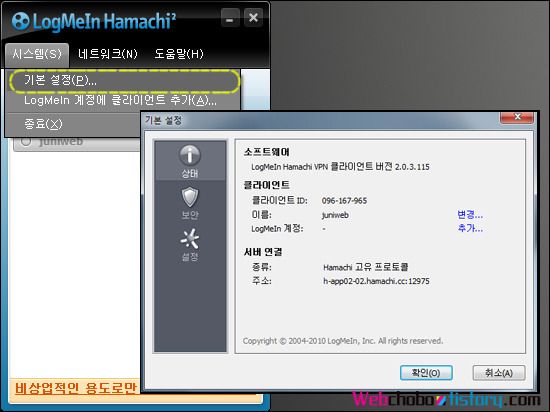This screenshot has height=412, width=550.
Task: Select server address h-app02-02.hamachi.cc:12975
Action: pos(376,281)
